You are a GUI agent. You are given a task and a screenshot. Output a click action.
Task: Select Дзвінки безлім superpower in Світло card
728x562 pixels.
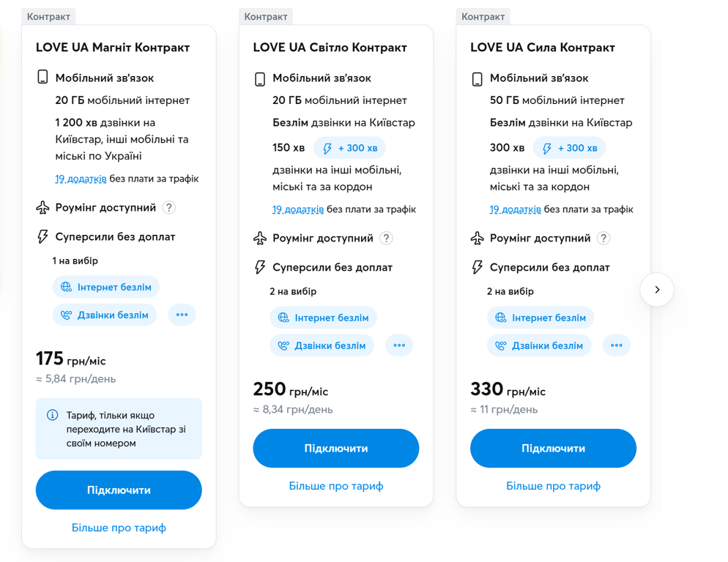click(322, 345)
